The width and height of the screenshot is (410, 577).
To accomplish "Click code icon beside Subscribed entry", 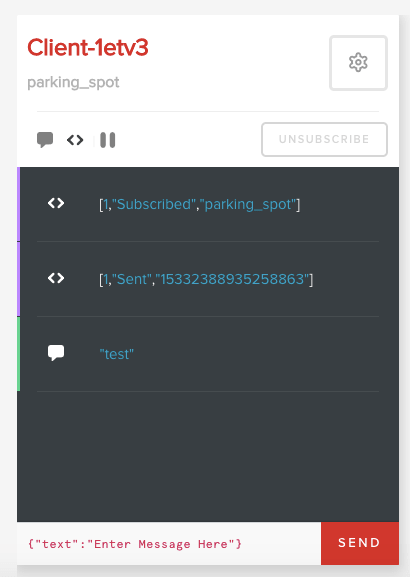I will (x=56, y=203).
